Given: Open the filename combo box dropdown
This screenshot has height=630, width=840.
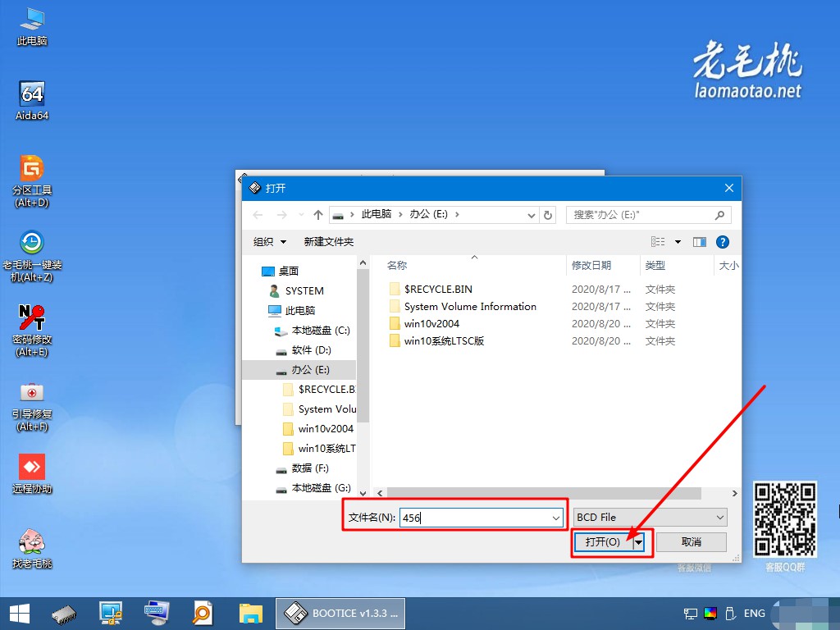Looking at the screenshot, I should click(x=555, y=517).
